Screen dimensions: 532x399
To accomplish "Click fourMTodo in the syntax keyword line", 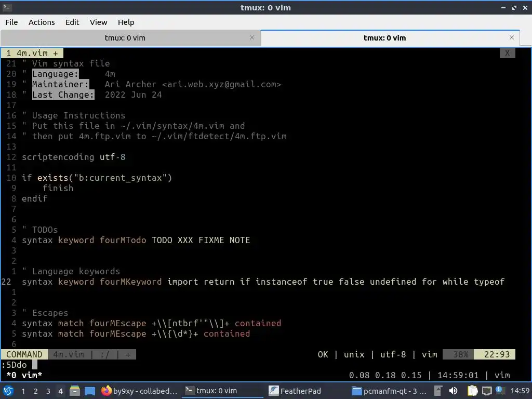I will pos(123,240).
